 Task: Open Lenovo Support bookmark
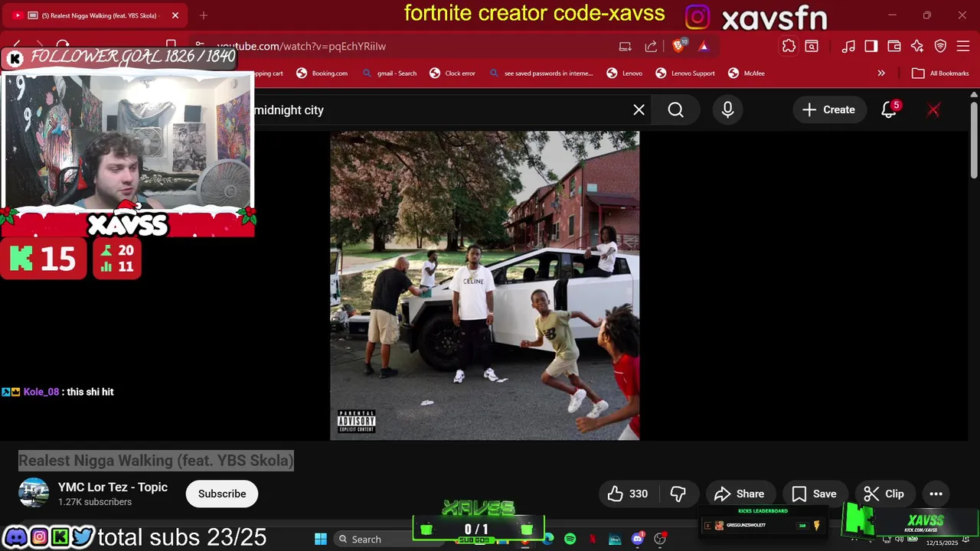[x=685, y=73]
